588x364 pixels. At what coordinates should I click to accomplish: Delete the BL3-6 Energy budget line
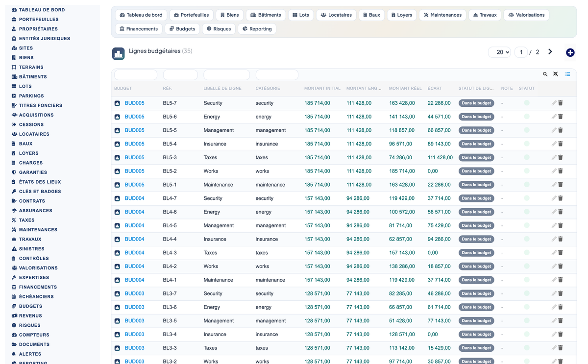pos(561,307)
